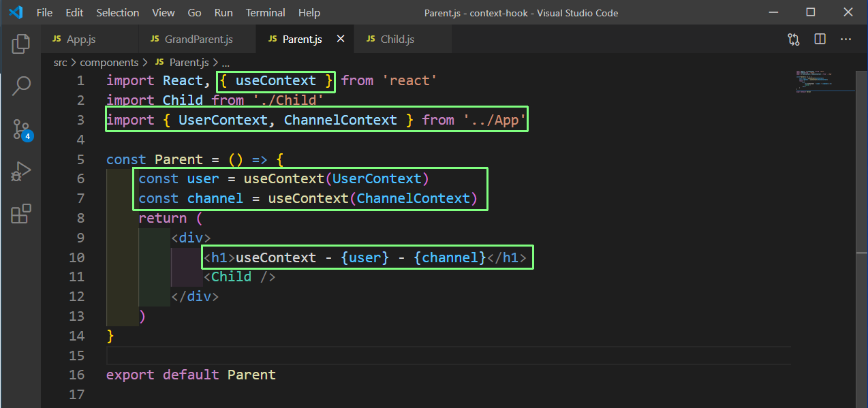868x408 pixels.
Task: Click 'return' keyword on line 8
Action: pyautogui.click(x=162, y=219)
